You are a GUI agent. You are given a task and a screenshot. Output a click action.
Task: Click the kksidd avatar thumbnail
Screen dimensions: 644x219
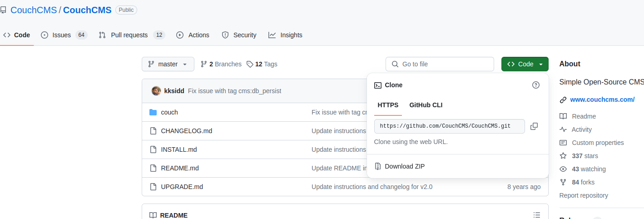tap(156, 91)
